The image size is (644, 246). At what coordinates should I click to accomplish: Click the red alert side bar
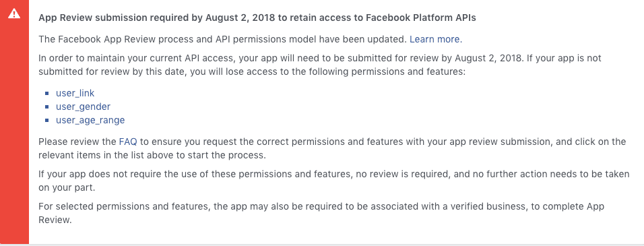[x=14, y=122]
